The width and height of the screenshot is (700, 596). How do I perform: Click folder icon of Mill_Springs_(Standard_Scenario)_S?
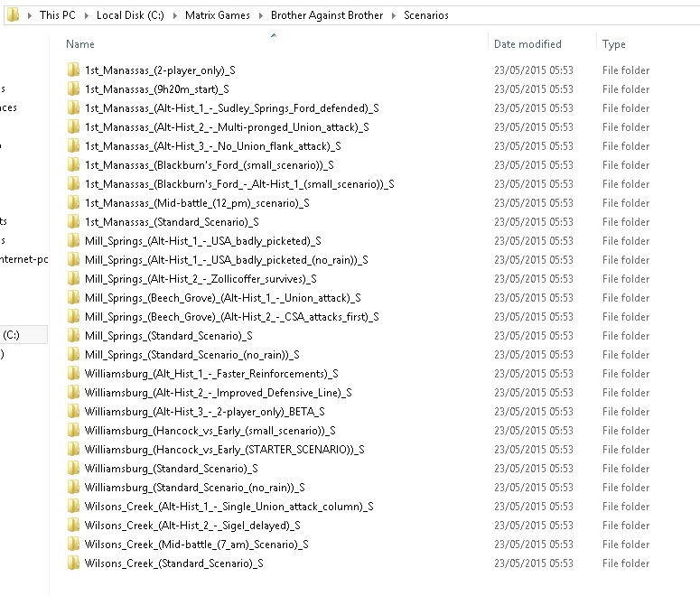74,336
